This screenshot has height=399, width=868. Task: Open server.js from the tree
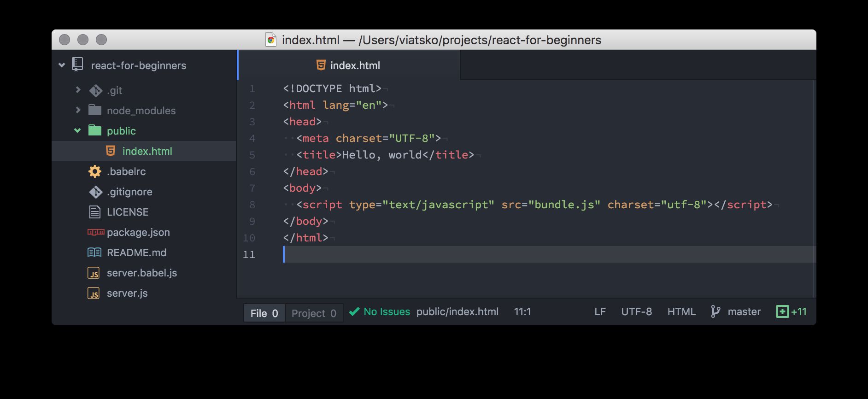(127, 293)
